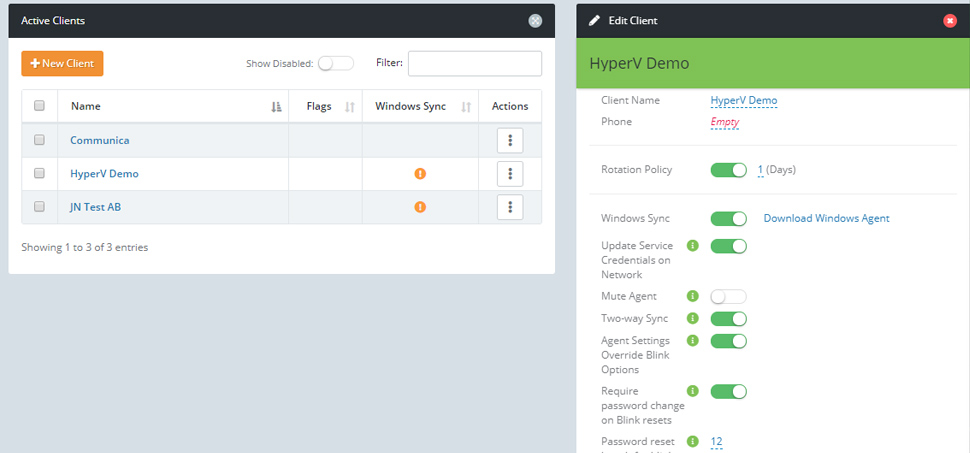Toggle Agent Settings Override Blink Options
The width and height of the screenshot is (970, 453).
pyautogui.click(x=729, y=341)
